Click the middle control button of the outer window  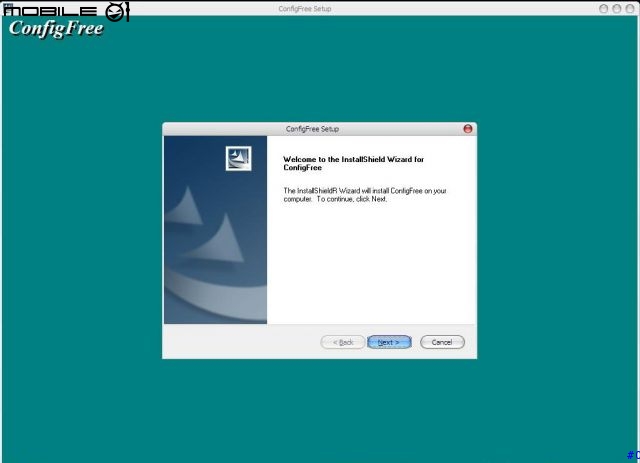point(617,9)
